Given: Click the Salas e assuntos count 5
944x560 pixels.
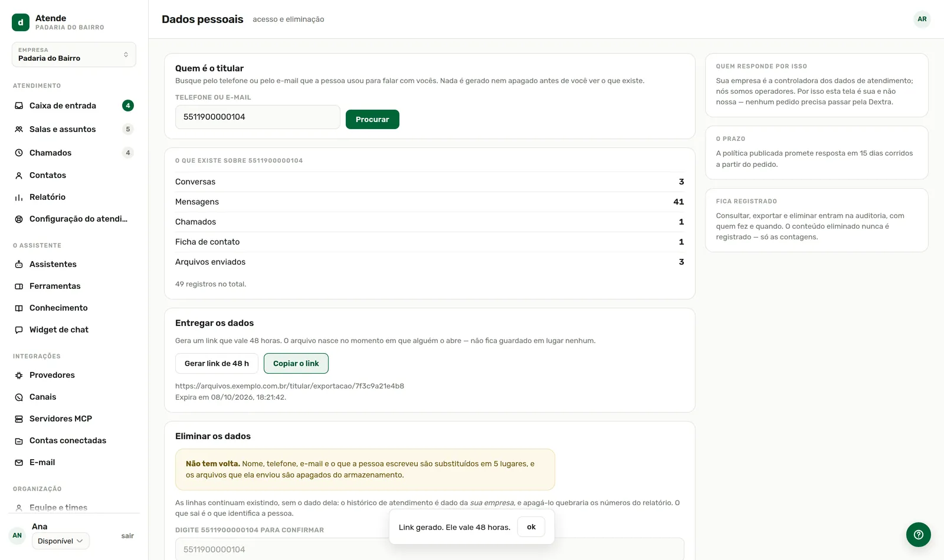Looking at the screenshot, I should point(128,129).
